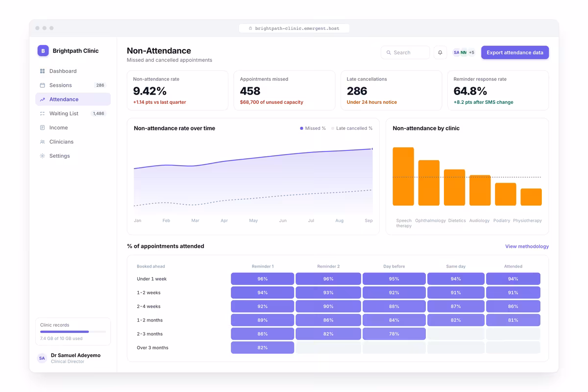
Task: Click '7.4 GB of 10 GB used' text
Action: coord(61,339)
